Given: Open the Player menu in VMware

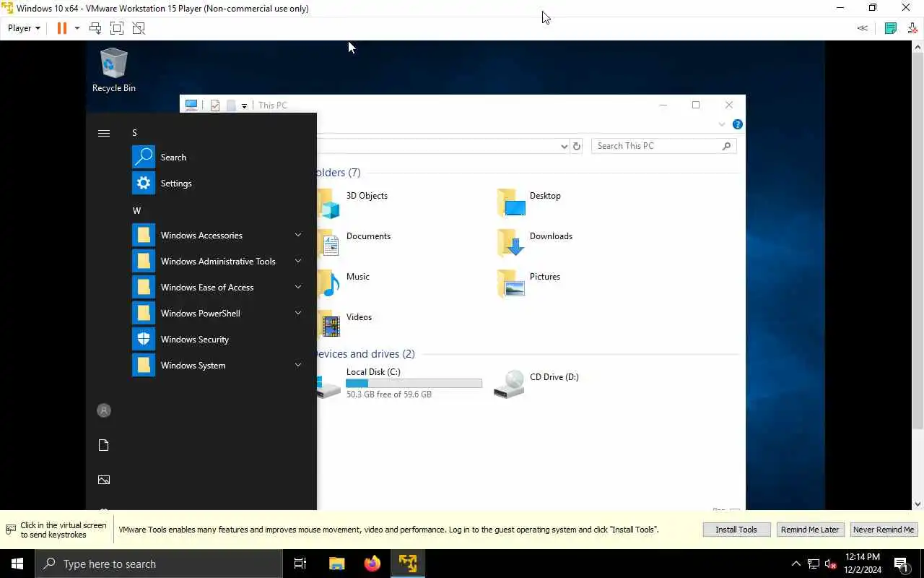Looking at the screenshot, I should click(24, 28).
